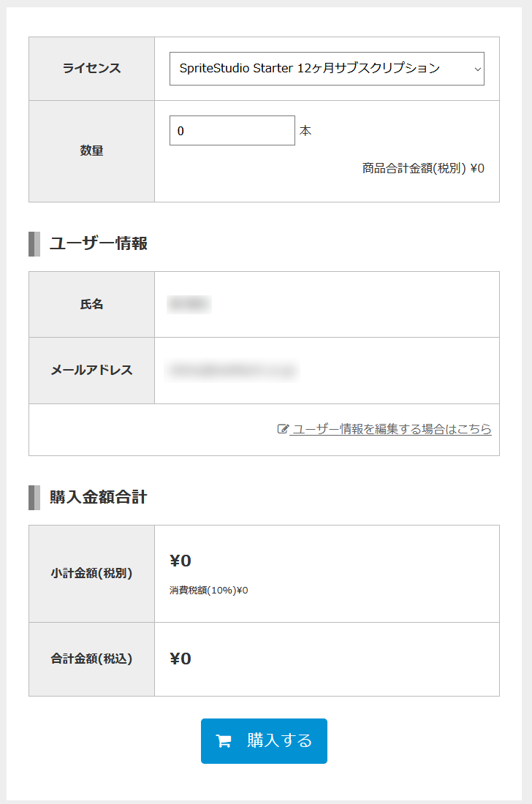Click the blurred email address value

(232, 371)
